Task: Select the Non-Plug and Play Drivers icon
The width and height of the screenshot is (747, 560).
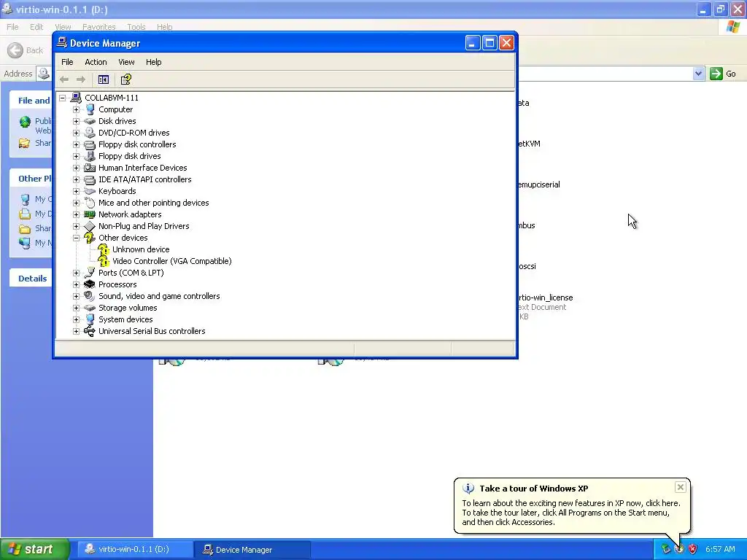Action: pyautogui.click(x=90, y=226)
